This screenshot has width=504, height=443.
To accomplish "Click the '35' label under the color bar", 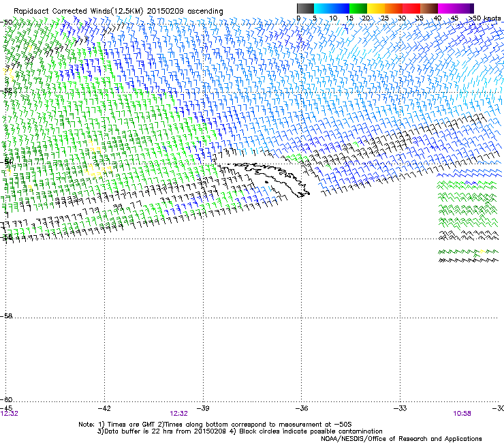I will 420,18.
